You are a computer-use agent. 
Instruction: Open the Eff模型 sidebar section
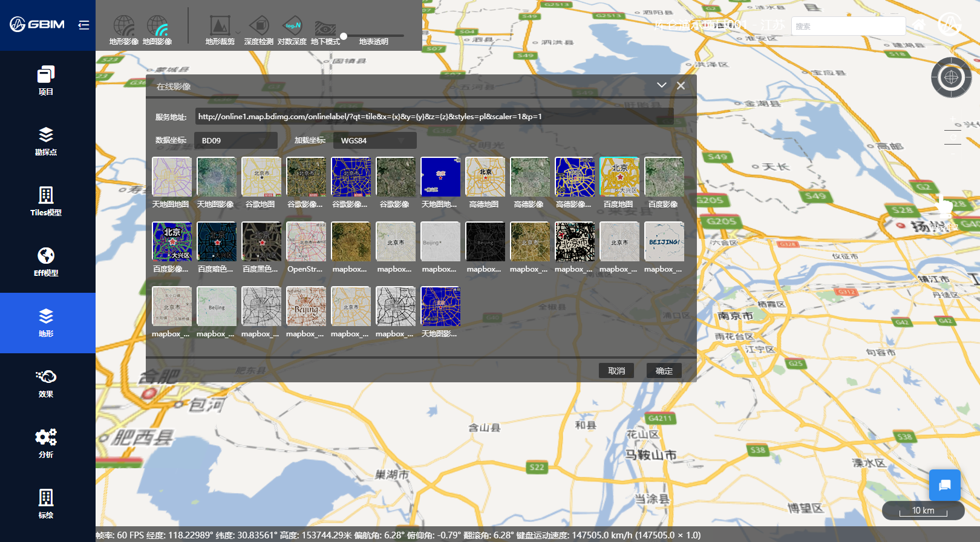click(46, 262)
